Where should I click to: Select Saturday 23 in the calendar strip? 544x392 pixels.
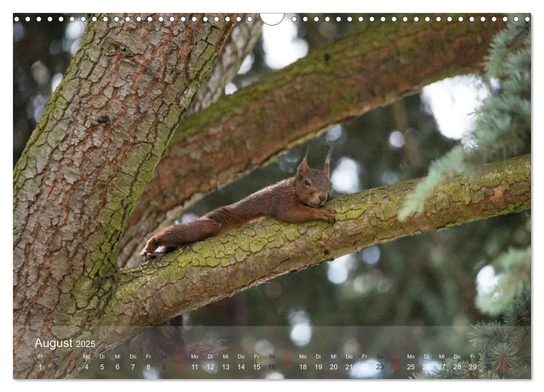pyautogui.click(x=380, y=367)
